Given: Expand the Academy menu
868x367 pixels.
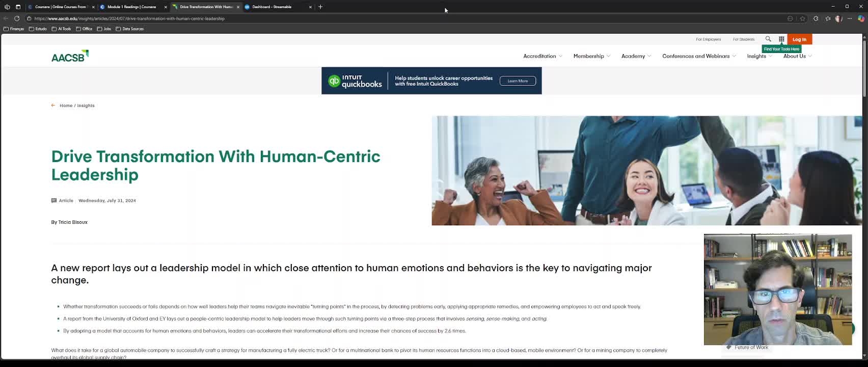Looking at the screenshot, I should click(636, 56).
